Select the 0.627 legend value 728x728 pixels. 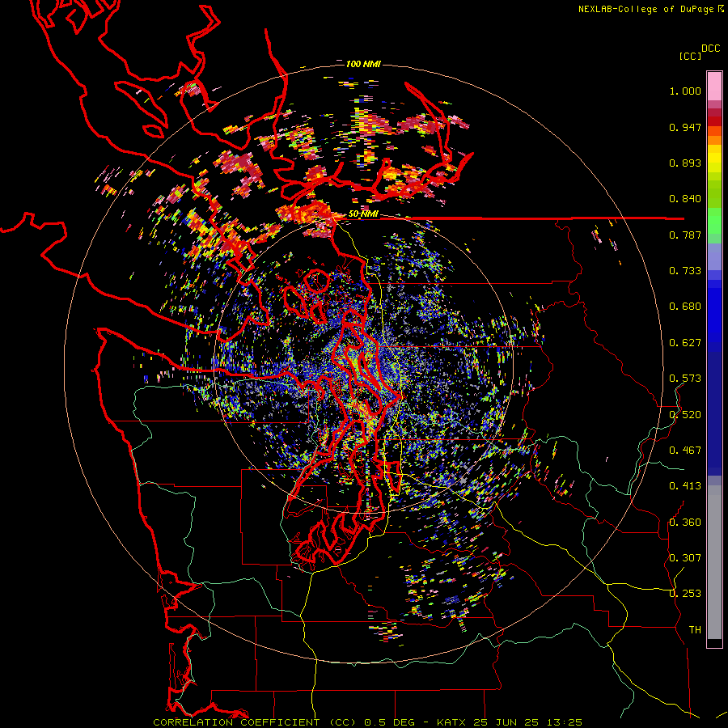(685, 343)
